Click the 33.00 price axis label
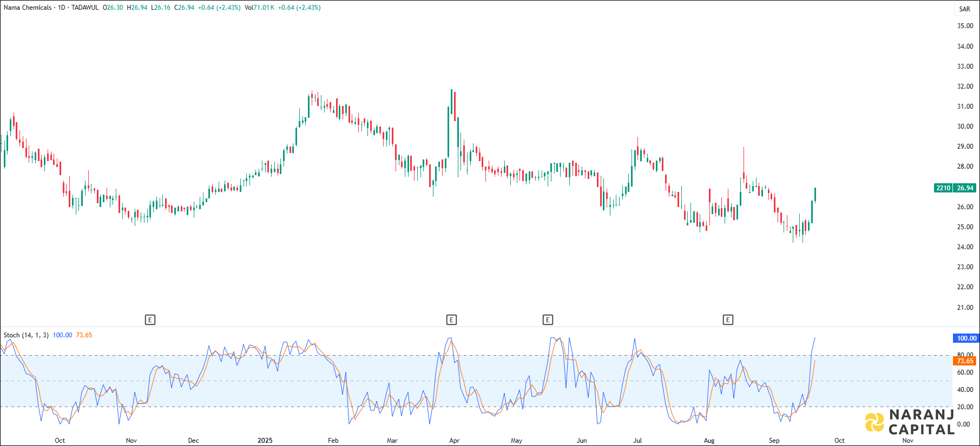980x446 pixels. [965, 66]
